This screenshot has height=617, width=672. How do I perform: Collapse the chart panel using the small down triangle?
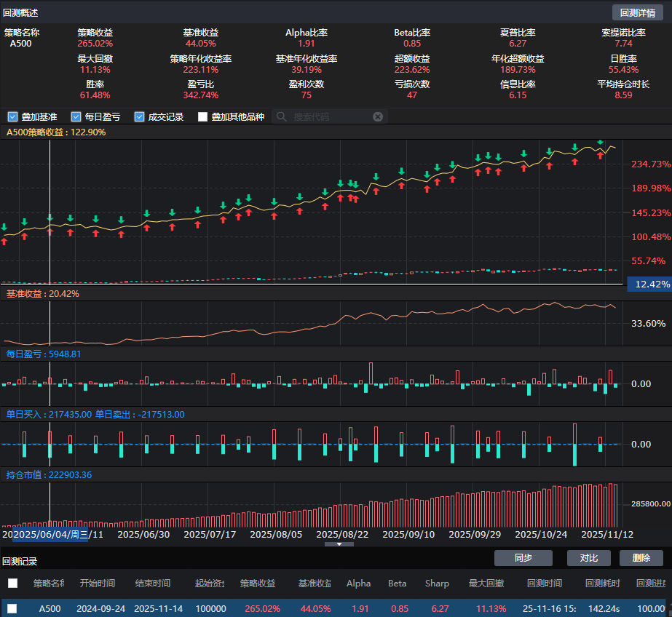pyautogui.click(x=339, y=544)
